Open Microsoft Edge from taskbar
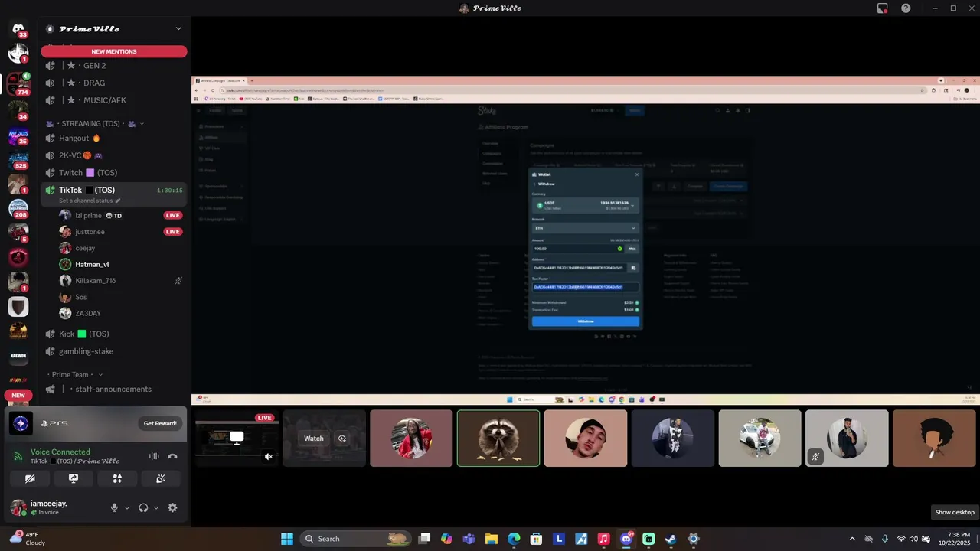This screenshot has width=980, height=551. tap(514, 539)
